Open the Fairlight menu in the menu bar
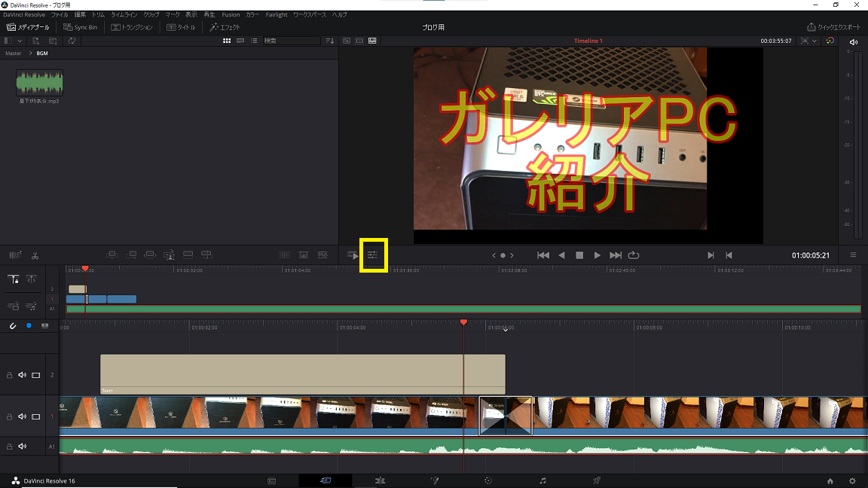Viewport: 868px width, 488px height. click(277, 14)
